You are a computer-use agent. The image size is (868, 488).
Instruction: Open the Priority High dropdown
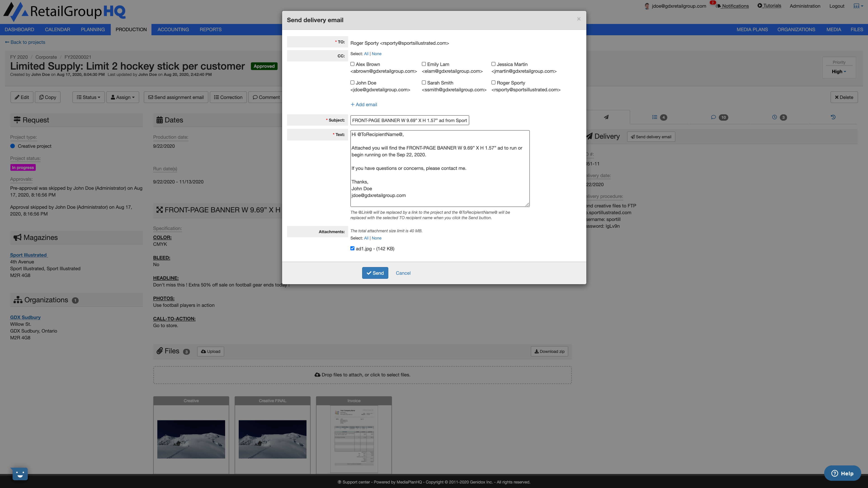pyautogui.click(x=839, y=71)
